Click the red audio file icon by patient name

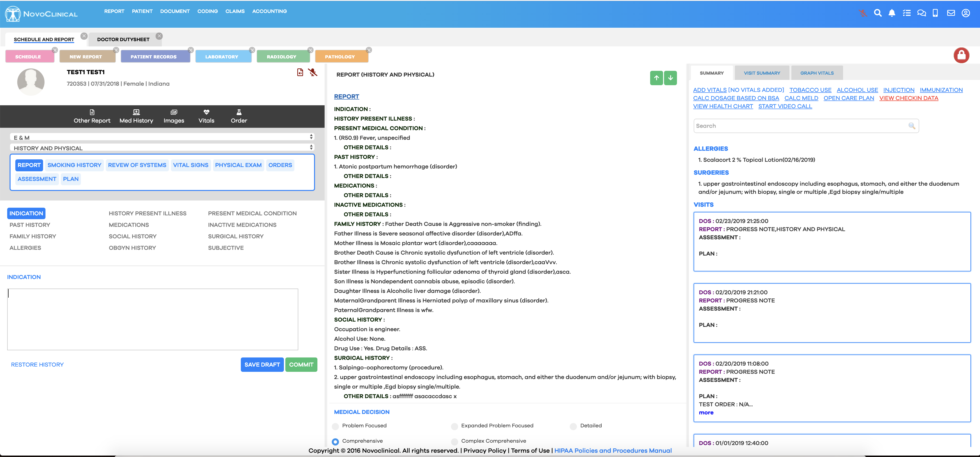[300, 72]
